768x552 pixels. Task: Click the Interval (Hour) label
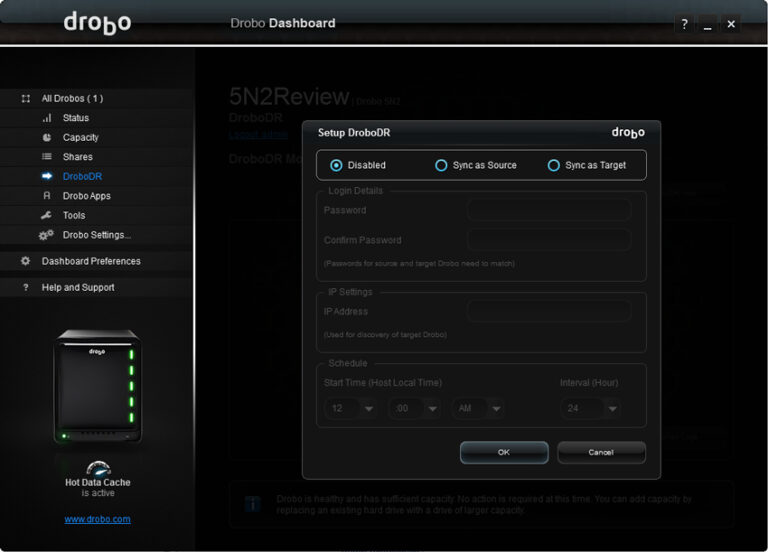point(589,383)
